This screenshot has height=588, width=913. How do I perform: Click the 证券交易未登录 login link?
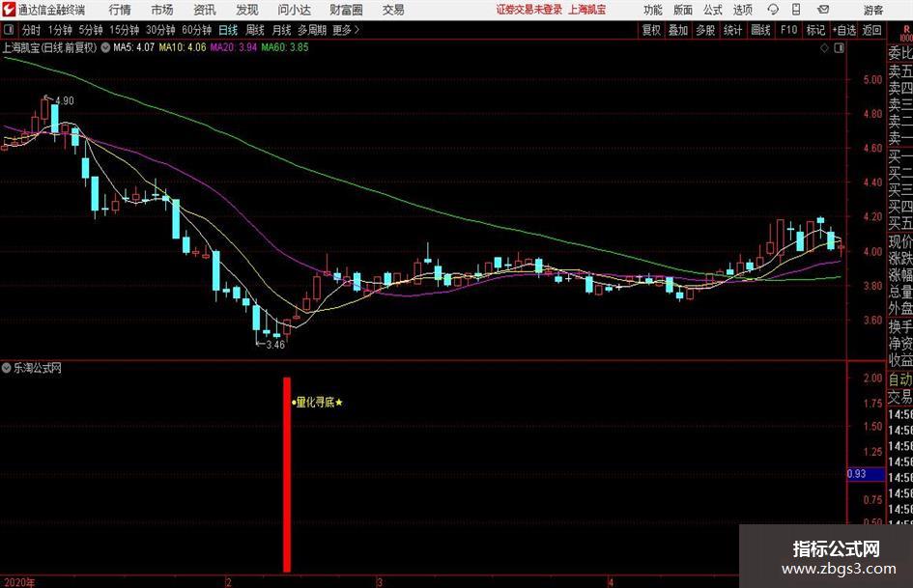click(x=529, y=10)
